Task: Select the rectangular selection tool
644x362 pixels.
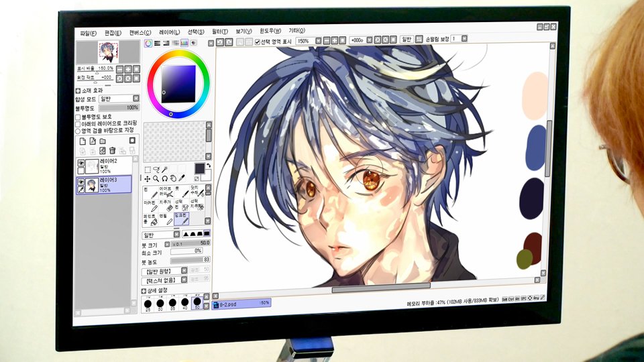Action: pyautogui.click(x=148, y=170)
